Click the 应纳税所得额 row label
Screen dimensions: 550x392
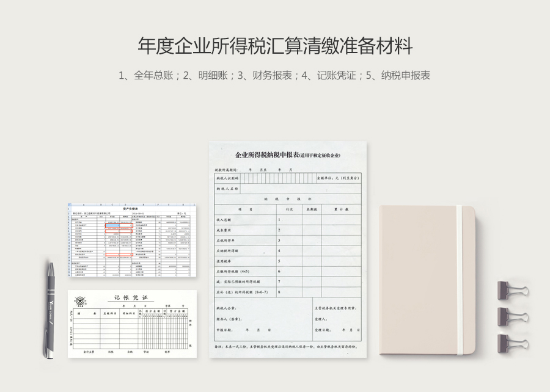click(227, 251)
